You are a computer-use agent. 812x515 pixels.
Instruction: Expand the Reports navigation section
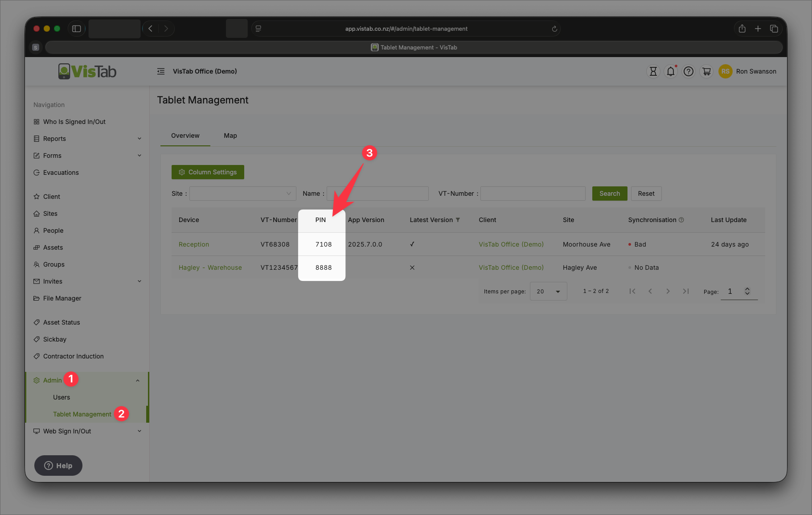point(139,139)
